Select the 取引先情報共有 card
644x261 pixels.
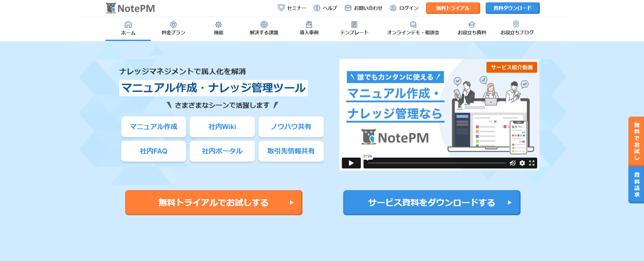(291, 151)
